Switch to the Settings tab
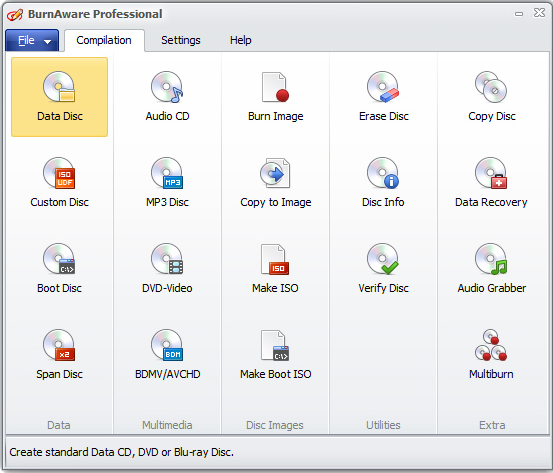This screenshot has height=473, width=553. pos(181,40)
